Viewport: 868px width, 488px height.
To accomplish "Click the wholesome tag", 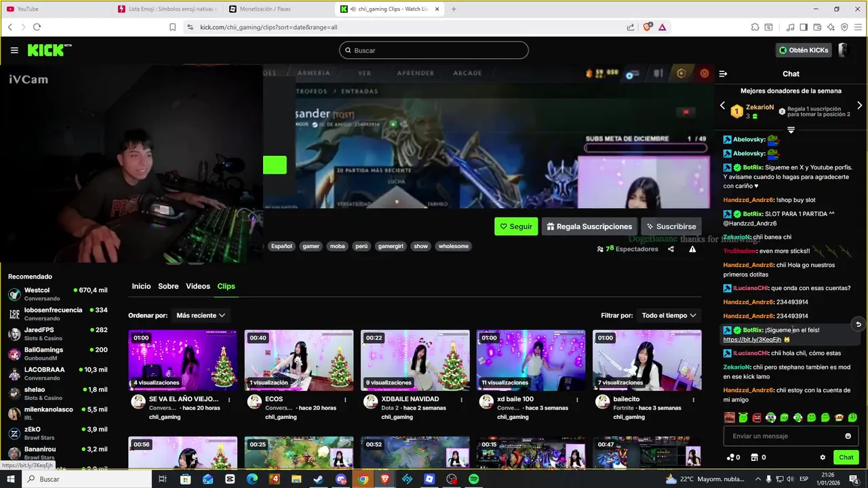I will [454, 246].
